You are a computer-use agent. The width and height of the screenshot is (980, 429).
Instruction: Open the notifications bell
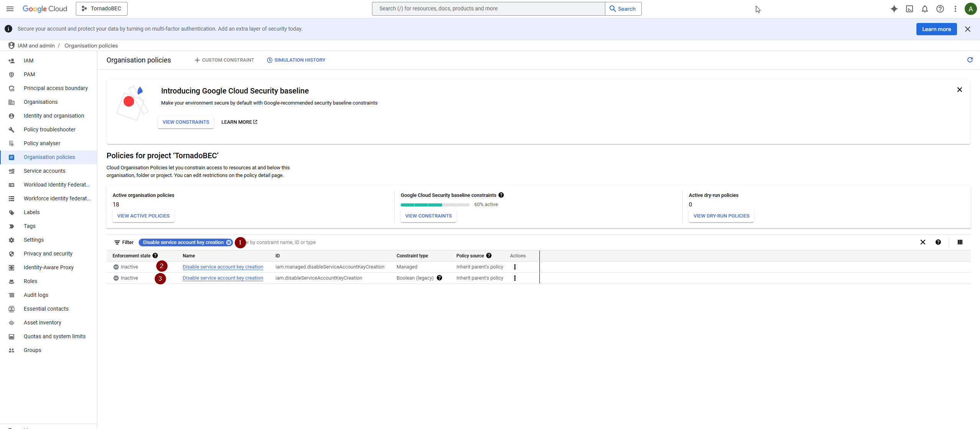click(925, 9)
